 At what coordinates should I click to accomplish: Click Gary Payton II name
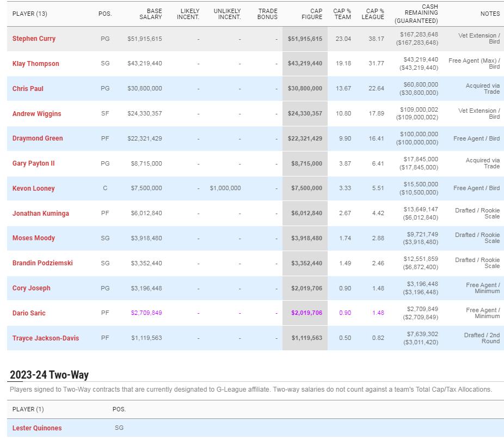[33, 163]
